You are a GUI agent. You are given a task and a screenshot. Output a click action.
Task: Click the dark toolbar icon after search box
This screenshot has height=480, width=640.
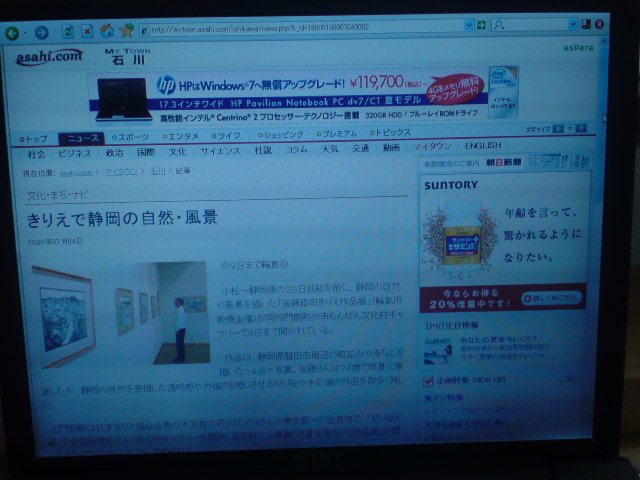587,24
